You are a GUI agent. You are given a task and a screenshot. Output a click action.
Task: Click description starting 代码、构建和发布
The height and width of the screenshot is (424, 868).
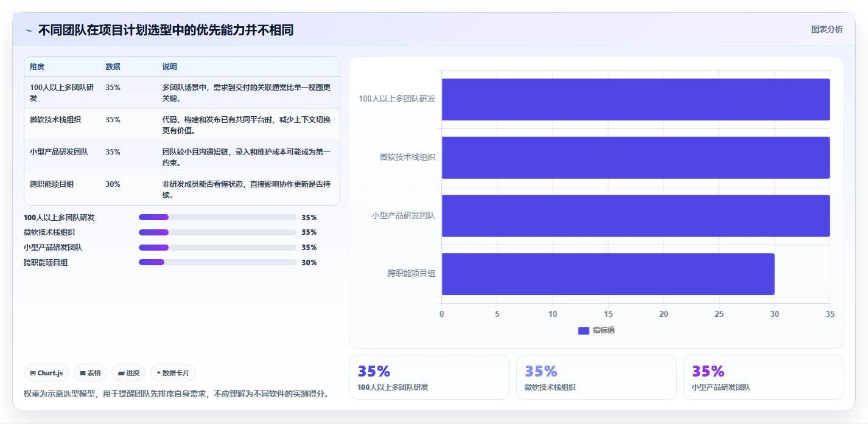(x=247, y=125)
